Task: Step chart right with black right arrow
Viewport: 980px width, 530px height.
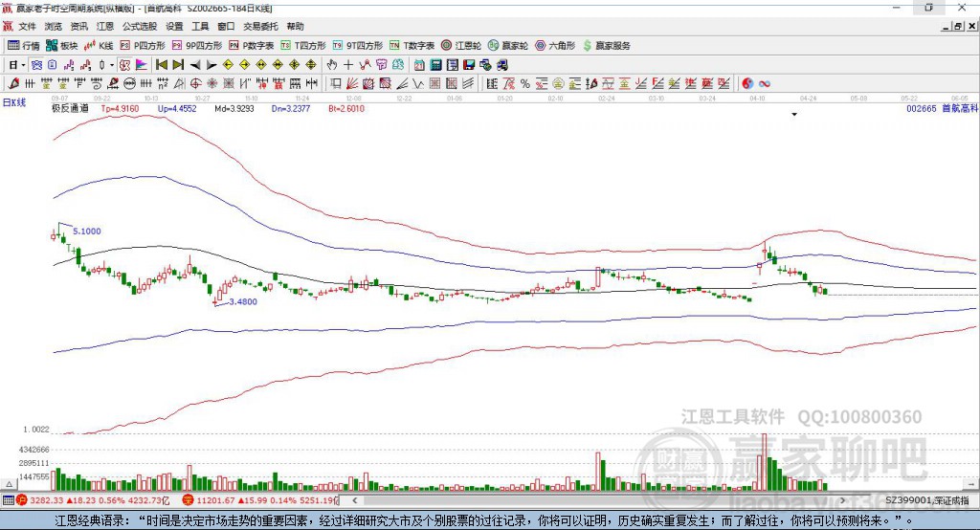Action: point(212,65)
